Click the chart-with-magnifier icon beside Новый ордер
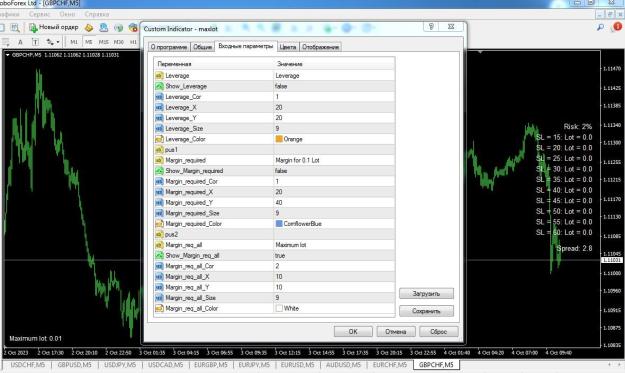The height and width of the screenshot is (373, 625). coord(15,27)
